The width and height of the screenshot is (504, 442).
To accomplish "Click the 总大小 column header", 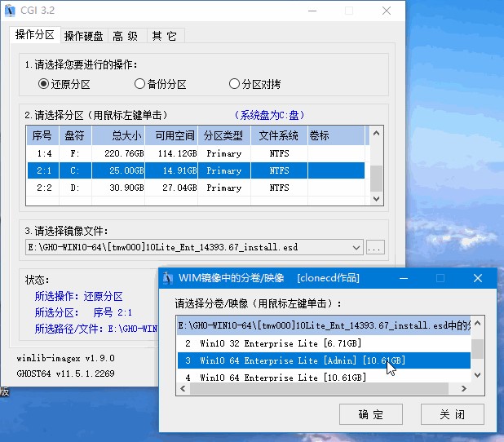I will point(118,135).
